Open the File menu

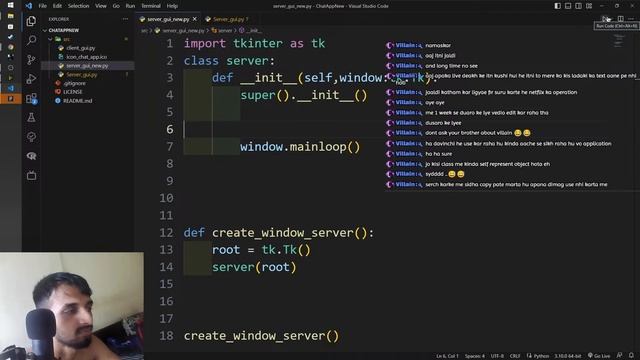pyautogui.click(x=42, y=6)
